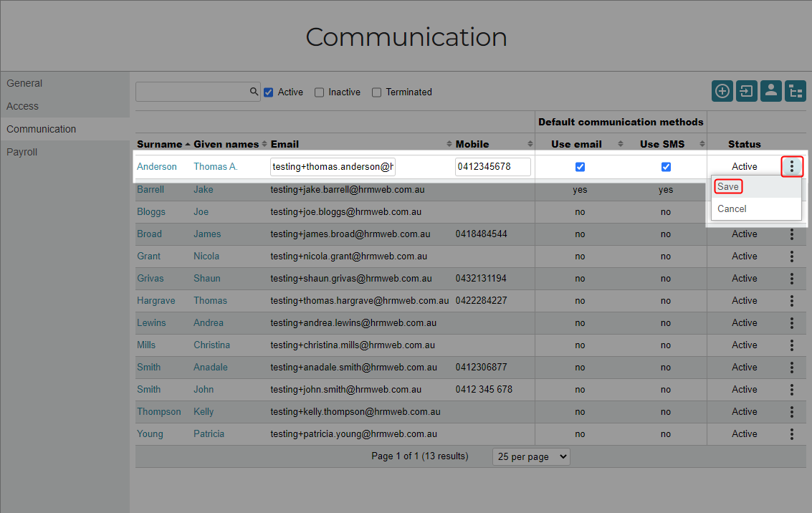The image size is (812, 513).
Task: Uncheck Use SMS for Thomas Anderson
Action: [x=666, y=167]
